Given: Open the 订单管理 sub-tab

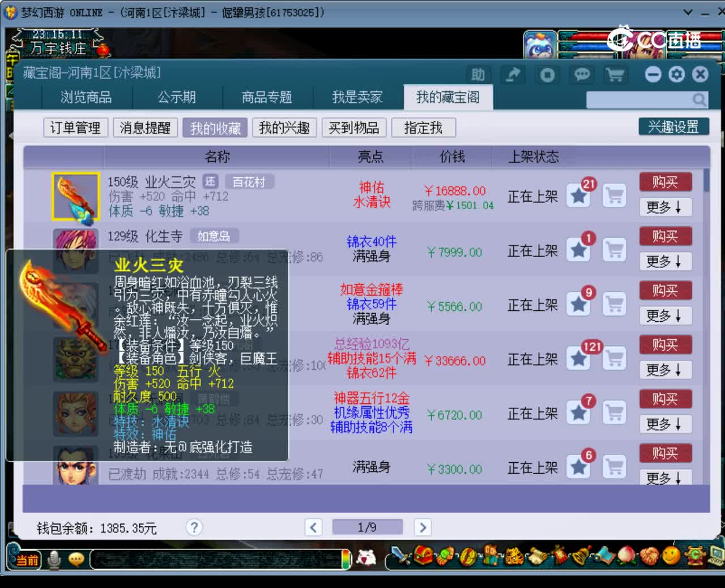Looking at the screenshot, I should (75, 127).
